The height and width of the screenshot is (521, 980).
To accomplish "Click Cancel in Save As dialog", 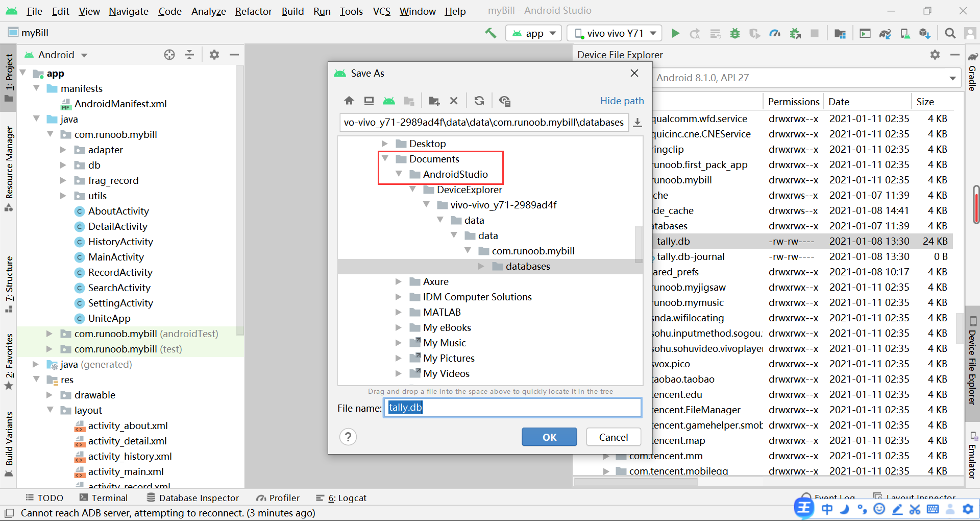I will click(614, 437).
